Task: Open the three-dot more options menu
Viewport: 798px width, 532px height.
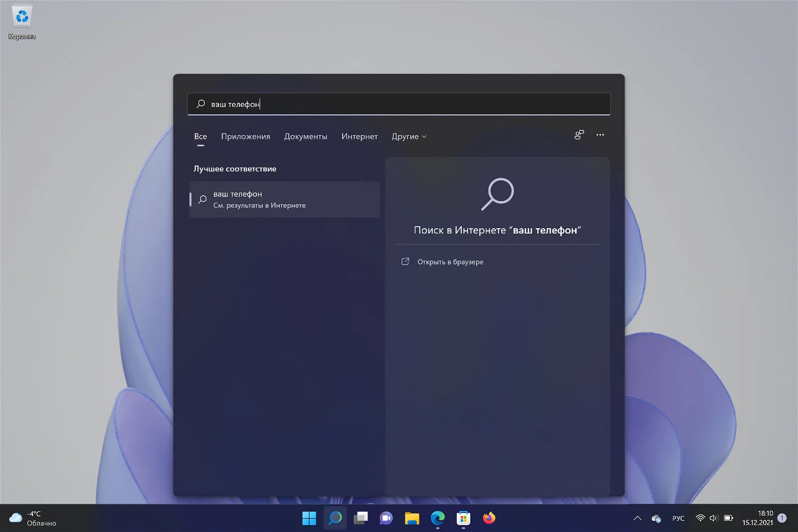Action: [600, 135]
